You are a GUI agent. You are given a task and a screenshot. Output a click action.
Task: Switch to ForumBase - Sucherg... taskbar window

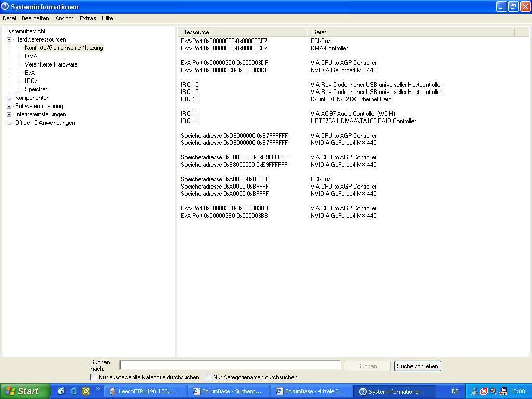point(229,392)
